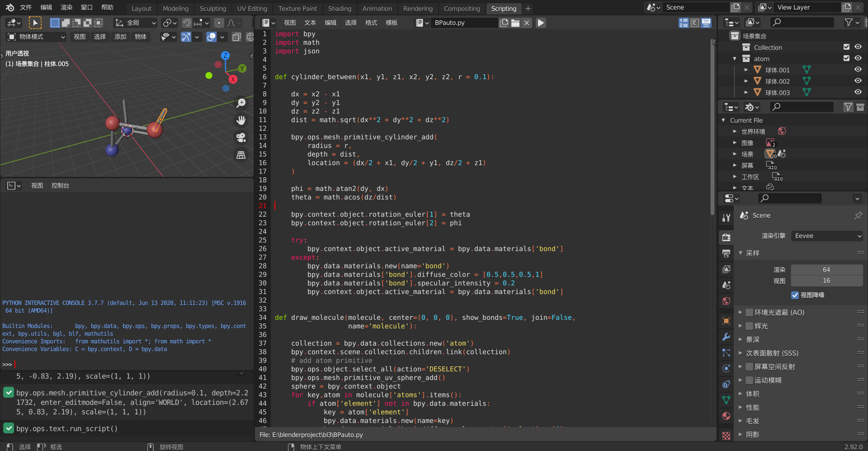Collapse the atom collection in outliner
This screenshot has height=451, width=868.
click(x=735, y=58)
